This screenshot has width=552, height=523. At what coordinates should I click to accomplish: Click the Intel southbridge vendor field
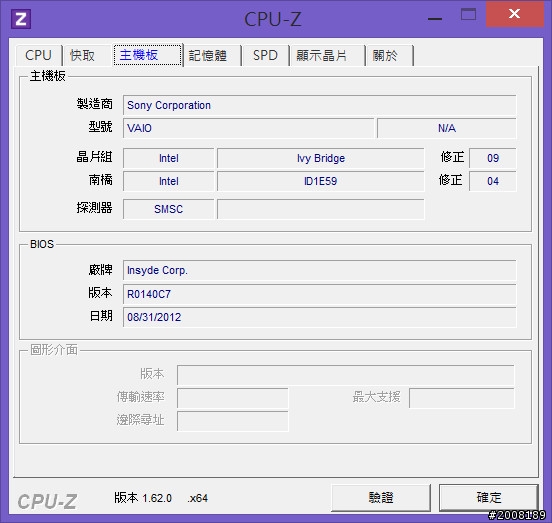click(x=168, y=181)
